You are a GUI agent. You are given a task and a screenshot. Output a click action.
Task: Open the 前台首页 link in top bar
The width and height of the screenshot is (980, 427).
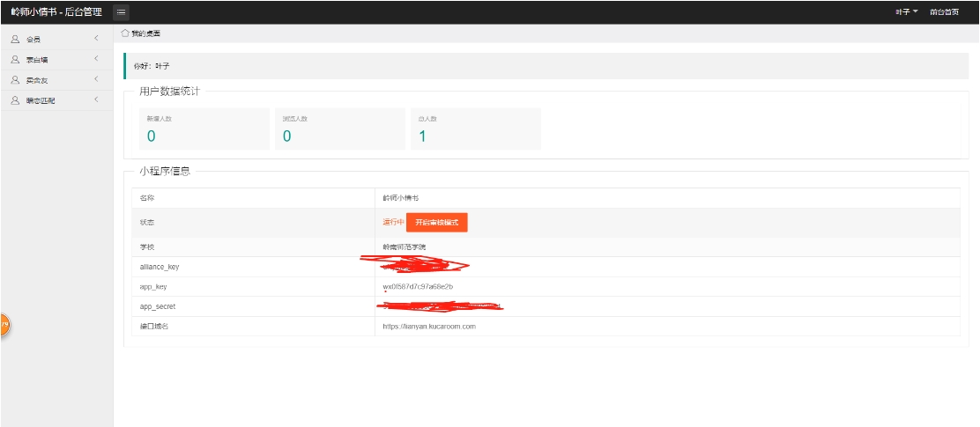pyautogui.click(x=944, y=11)
